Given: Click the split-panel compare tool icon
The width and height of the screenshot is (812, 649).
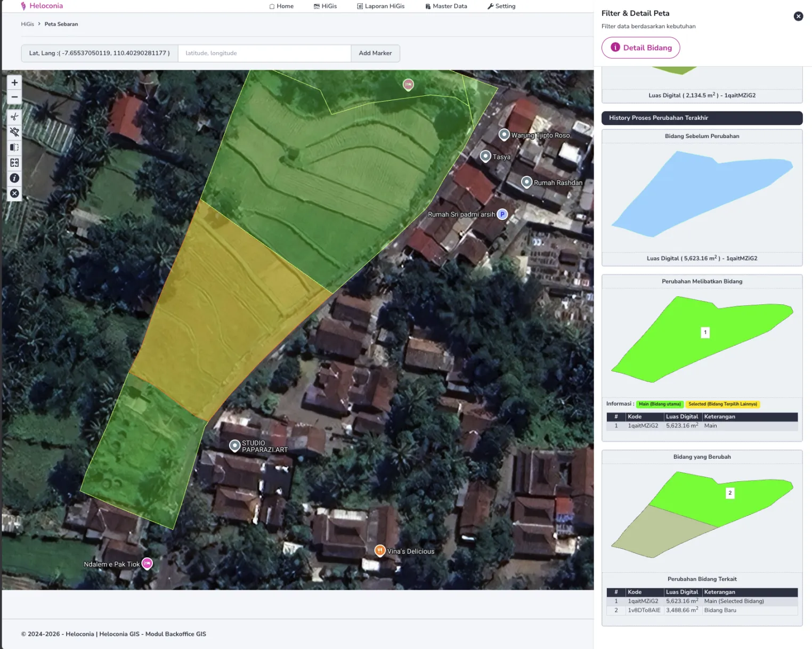Looking at the screenshot, I should coord(14,148).
